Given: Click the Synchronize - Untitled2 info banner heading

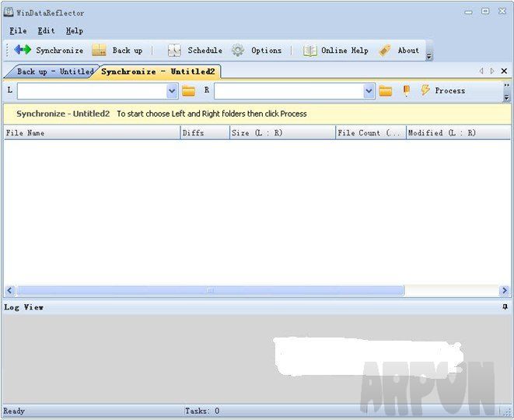Looking at the screenshot, I should coord(63,114).
